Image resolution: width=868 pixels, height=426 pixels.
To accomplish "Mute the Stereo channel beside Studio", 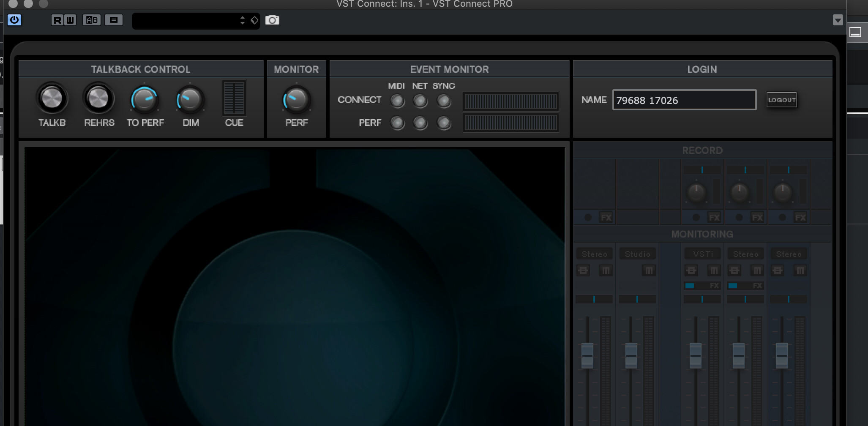I will pyautogui.click(x=606, y=270).
